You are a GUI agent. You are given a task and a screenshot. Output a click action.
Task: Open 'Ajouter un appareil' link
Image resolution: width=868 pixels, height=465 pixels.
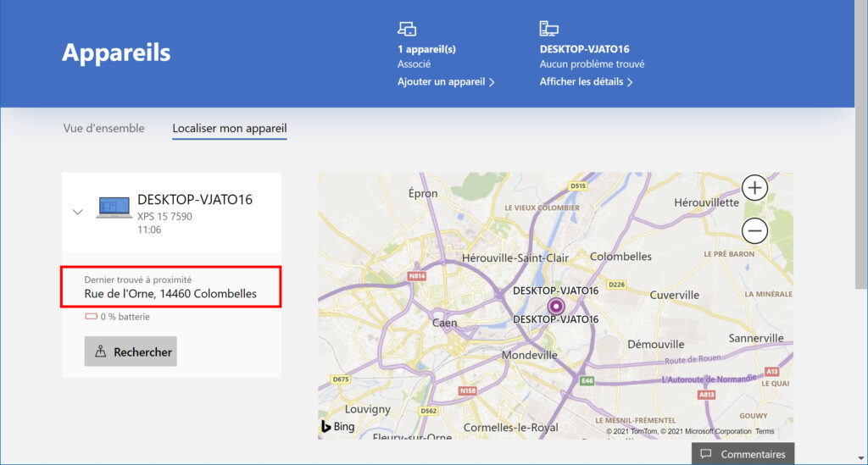pyautogui.click(x=446, y=82)
